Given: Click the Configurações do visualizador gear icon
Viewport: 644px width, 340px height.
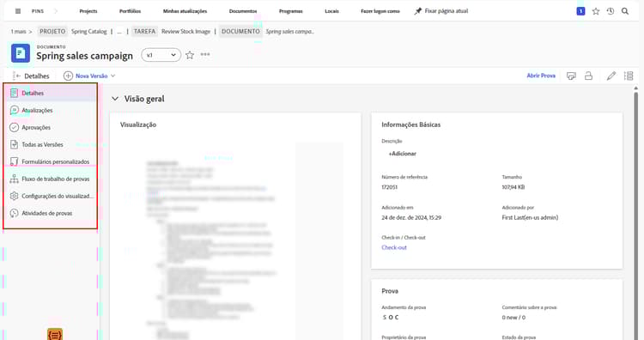Looking at the screenshot, I should (x=14, y=196).
